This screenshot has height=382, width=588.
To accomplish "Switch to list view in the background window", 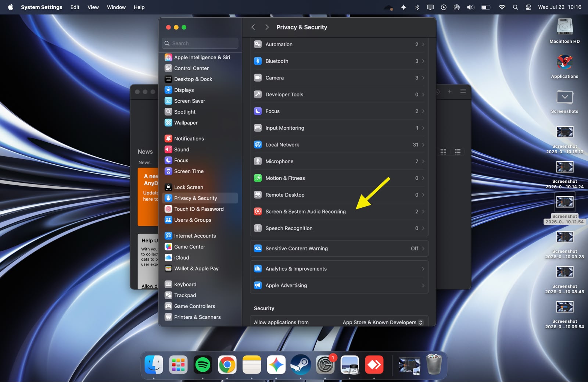I will 458,152.
